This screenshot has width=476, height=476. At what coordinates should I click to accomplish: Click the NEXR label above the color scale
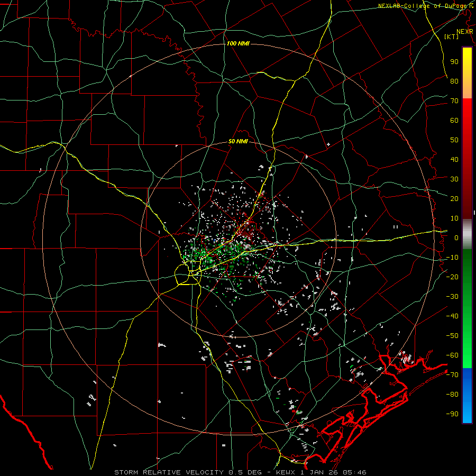click(x=465, y=32)
